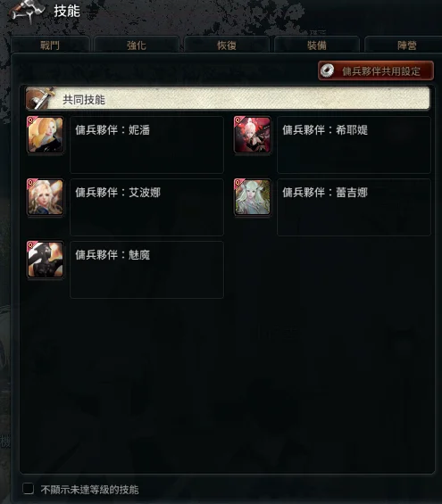Screen dimensions: 442x504
Task: Click the 希耶媞 mercenary portrait icon
Action: (x=252, y=135)
